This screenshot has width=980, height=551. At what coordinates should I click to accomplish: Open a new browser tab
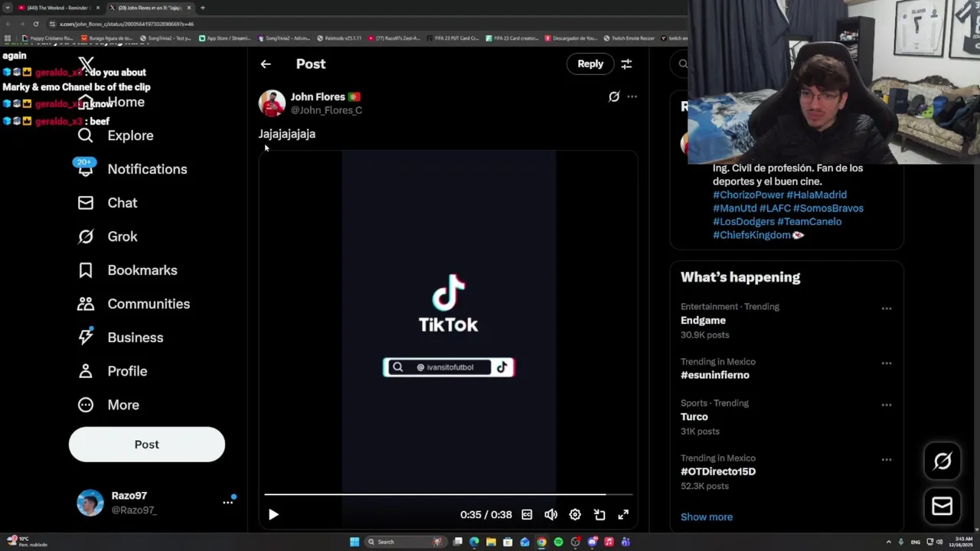click(202, 8)
